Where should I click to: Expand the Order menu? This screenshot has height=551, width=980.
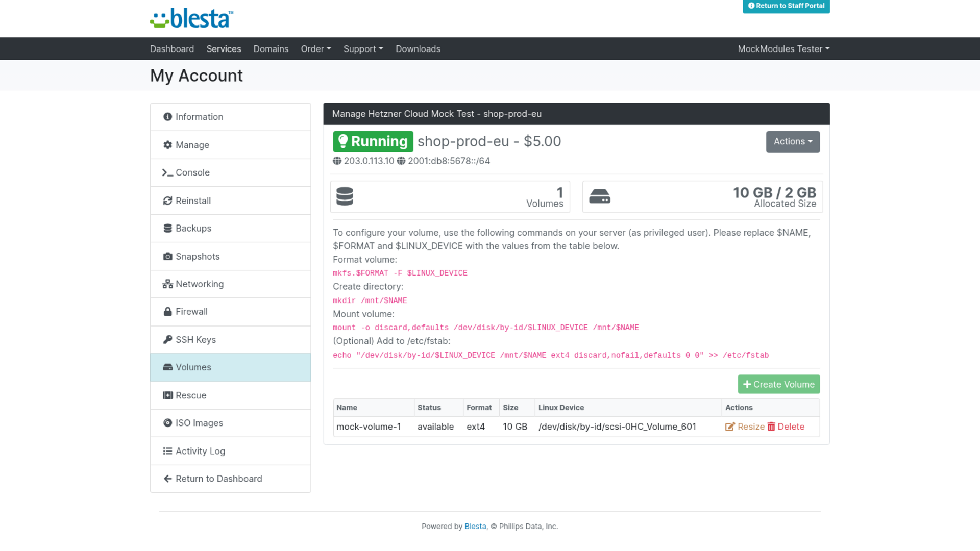tap(316, 49)
